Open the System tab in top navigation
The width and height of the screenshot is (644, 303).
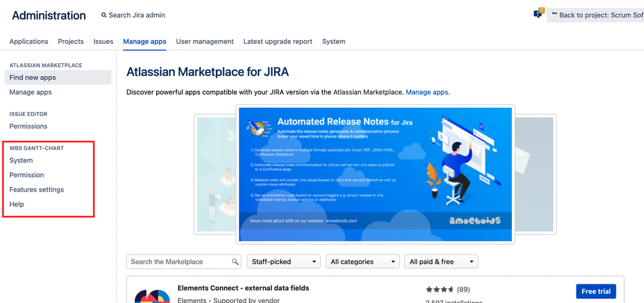pyautogui.click(x=333, y=41)
